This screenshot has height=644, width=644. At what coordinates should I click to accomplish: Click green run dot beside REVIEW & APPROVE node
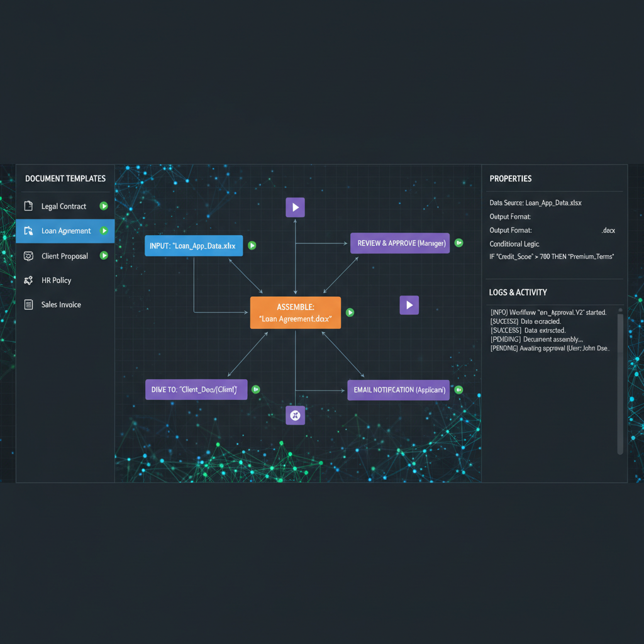[459, 243]
